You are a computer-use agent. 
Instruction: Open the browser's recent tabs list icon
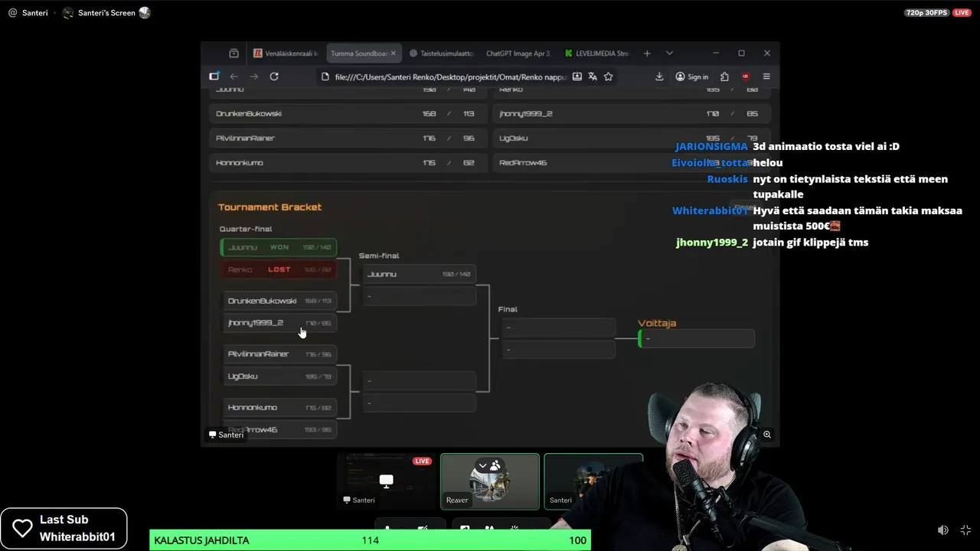click(234, 54)
